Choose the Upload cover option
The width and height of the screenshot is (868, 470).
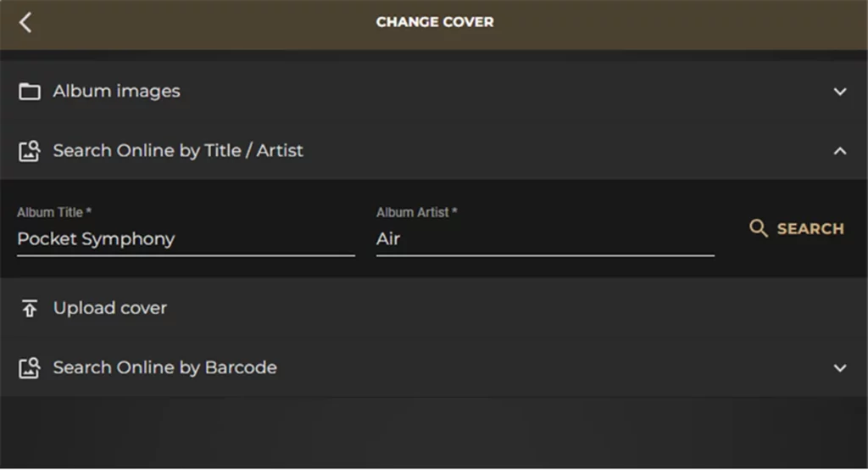tap(110, 308)
